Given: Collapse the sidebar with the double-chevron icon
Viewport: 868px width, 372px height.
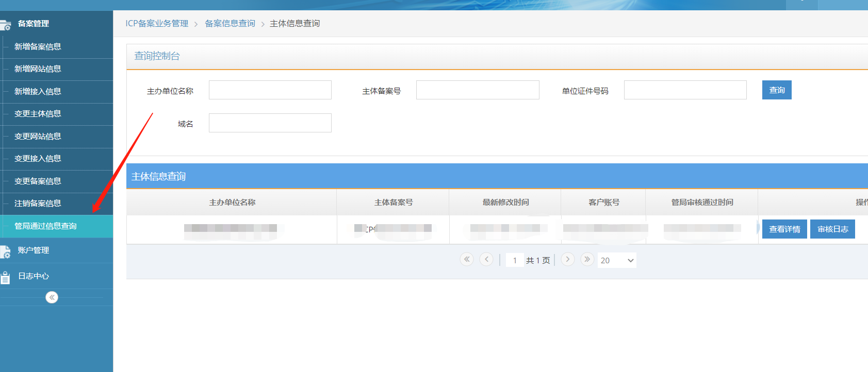Looking at the screenshot, I should [x=52, y=297].
